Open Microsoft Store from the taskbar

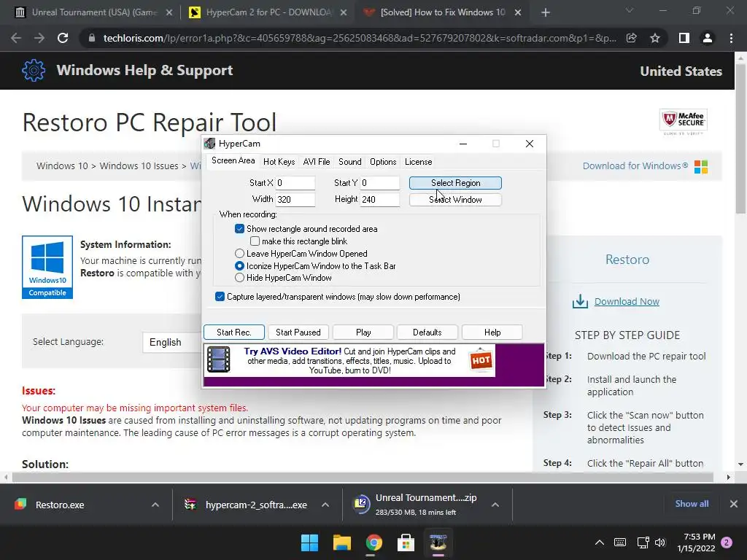406,542
